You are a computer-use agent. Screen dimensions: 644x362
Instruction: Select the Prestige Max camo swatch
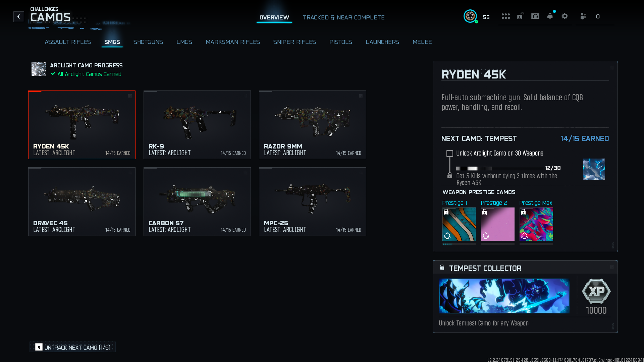[x=536, y=224]
